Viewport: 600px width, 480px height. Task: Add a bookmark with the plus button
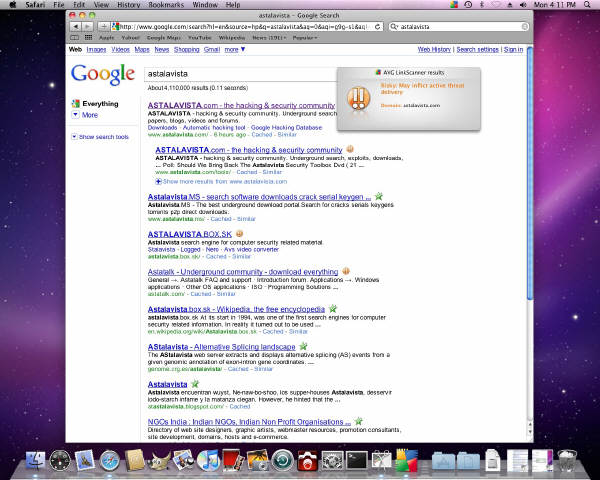(x=103, y=26)
